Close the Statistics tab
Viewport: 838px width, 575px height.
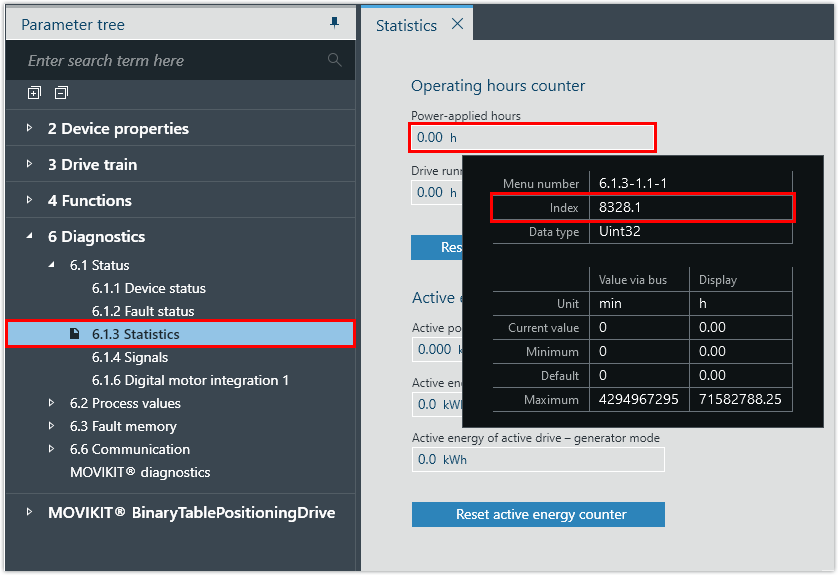click(x=458, y=25)
